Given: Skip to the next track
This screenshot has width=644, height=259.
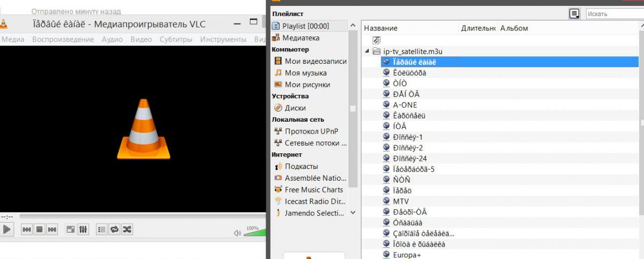Looking at the screenshot, I should (52, 230).
